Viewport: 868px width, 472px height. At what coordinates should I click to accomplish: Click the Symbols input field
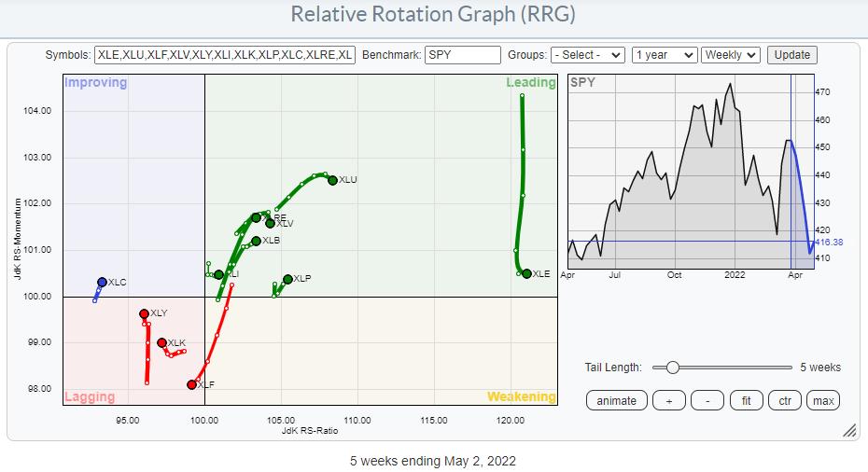pos(225,55)
